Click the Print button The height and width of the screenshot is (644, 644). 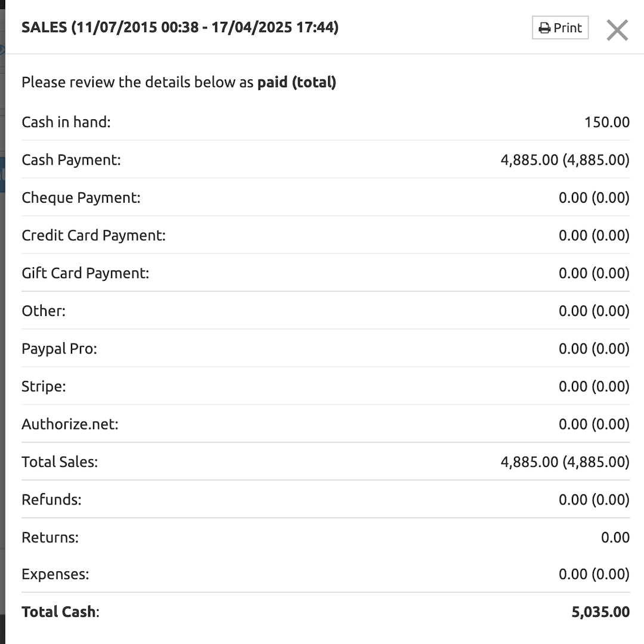(x=560, y=28)
